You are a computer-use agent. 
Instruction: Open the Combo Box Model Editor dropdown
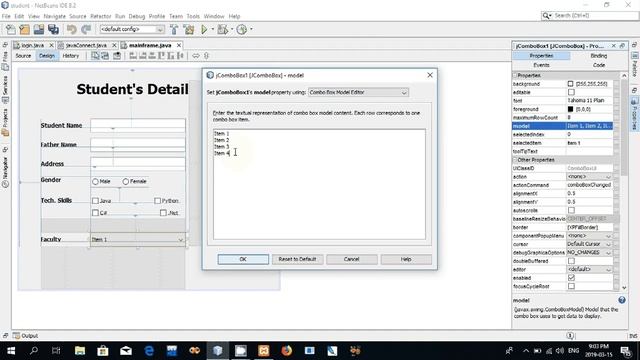tap(358, 92)
